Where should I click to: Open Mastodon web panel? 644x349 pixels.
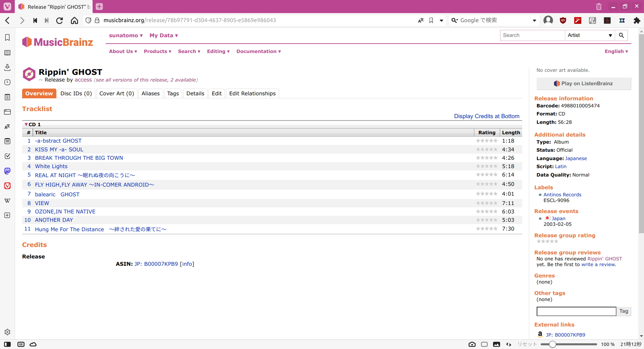(7, 171)
